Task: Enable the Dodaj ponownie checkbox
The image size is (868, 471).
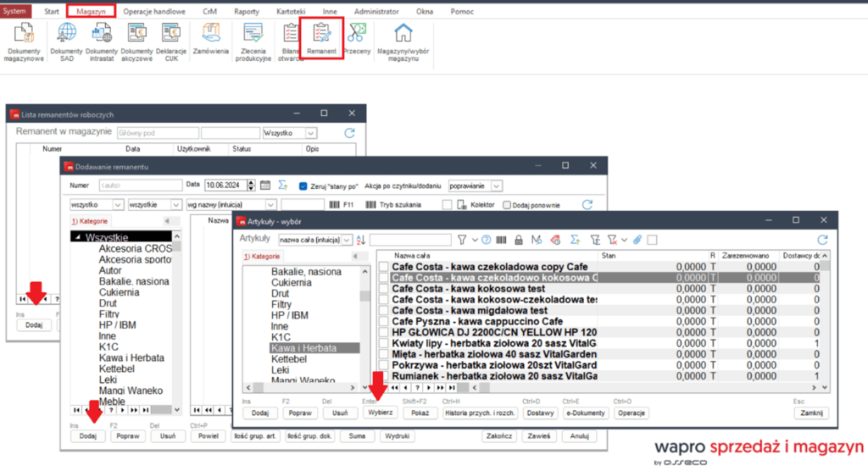Action: pos(507,204)
